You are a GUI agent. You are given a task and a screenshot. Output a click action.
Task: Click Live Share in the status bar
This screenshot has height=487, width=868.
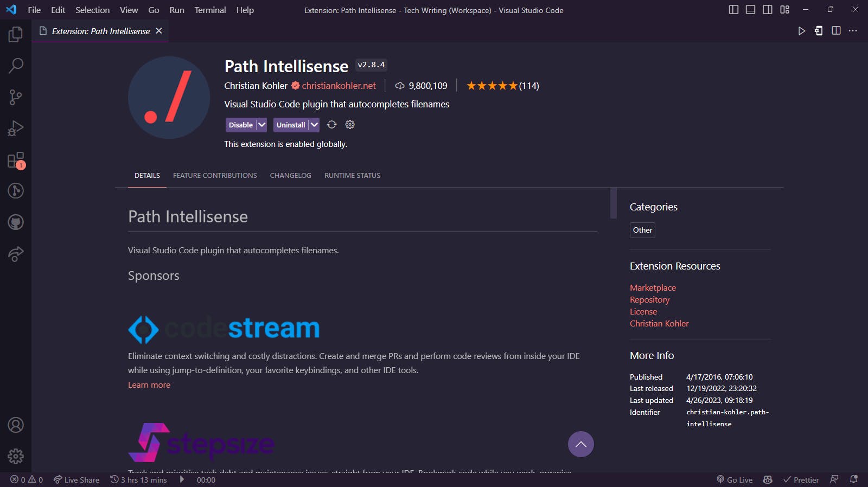[76, 480]
